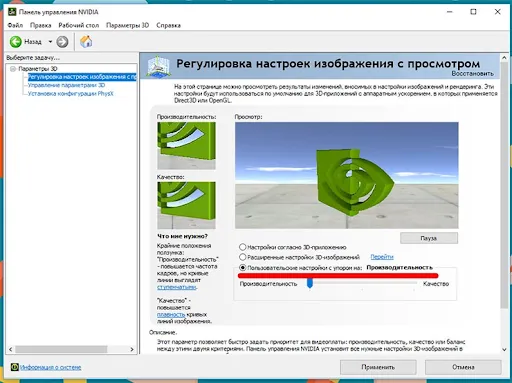The height and width of the screenshot is (383, 512).
Task: Select Установка конфигурации PhysX tree item
Action: click(x=71, y=94)
